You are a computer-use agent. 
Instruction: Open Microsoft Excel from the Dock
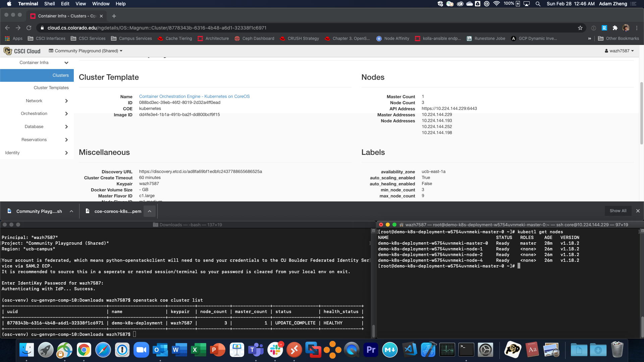[199, 350]
